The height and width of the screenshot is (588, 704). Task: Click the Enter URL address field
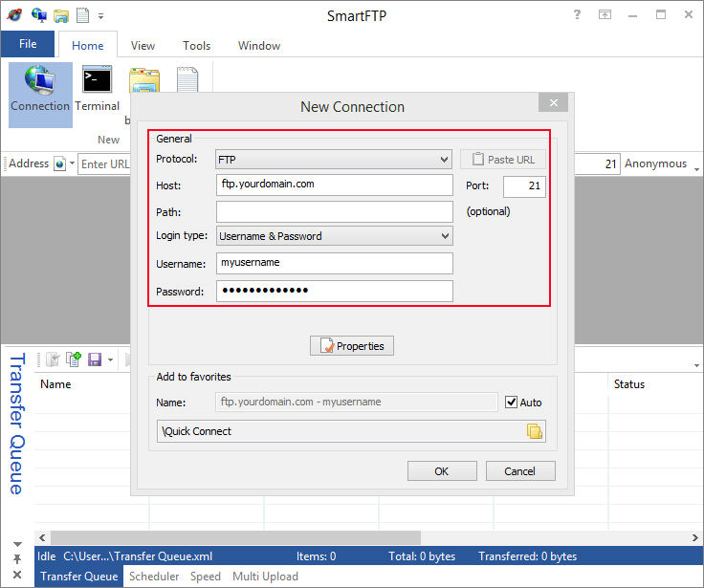pyautogui.click(x=104, y=163)
